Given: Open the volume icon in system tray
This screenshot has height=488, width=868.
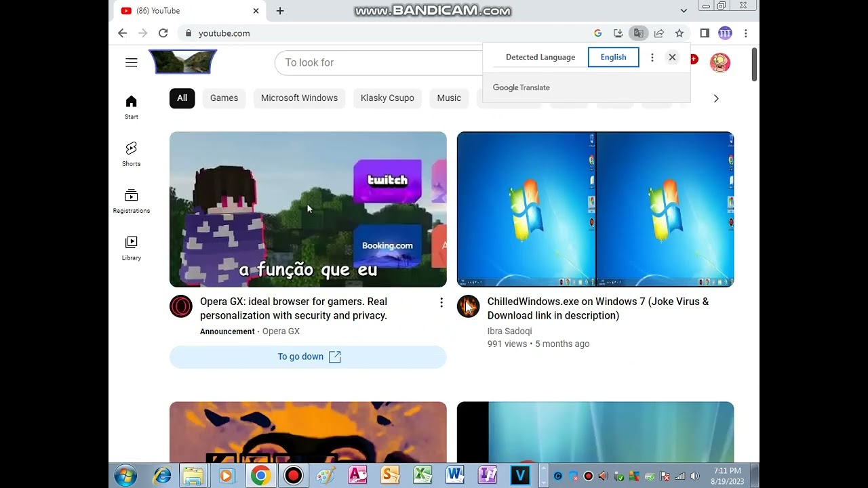Looking at the screenshot, I should (x=694, y=476).
